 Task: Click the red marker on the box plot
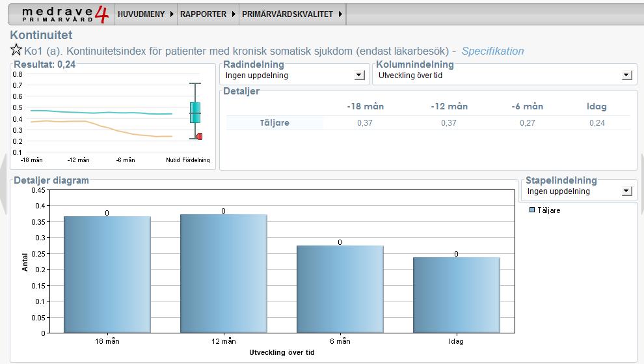click(199, 136)
